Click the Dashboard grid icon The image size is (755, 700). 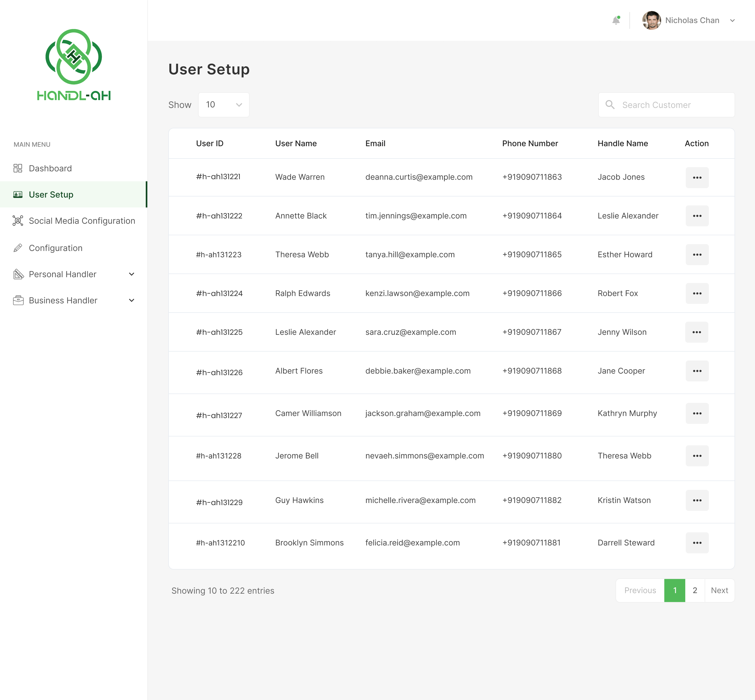18,168
